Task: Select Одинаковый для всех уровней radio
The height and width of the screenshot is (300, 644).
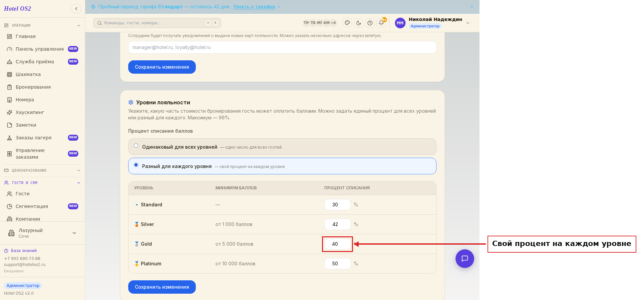Action: pyautogui.click(x=136, y=146)
